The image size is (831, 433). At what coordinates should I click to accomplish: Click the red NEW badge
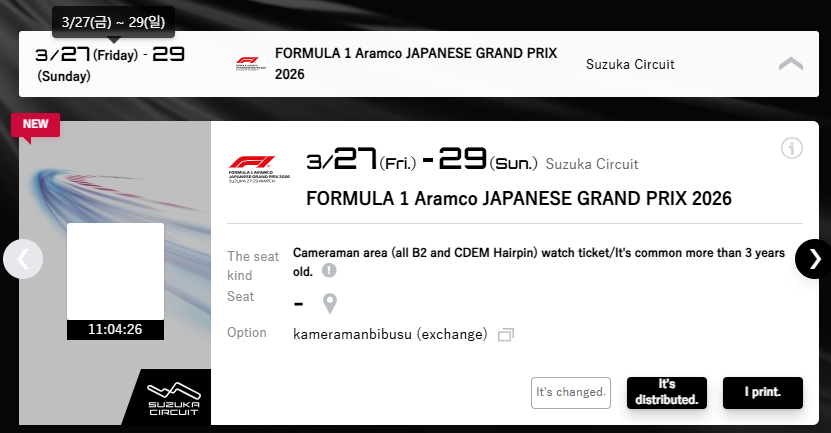[36, 124]
